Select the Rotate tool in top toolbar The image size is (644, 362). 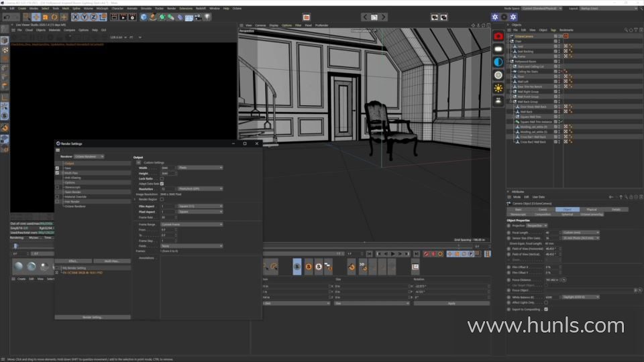coord(54,17)
